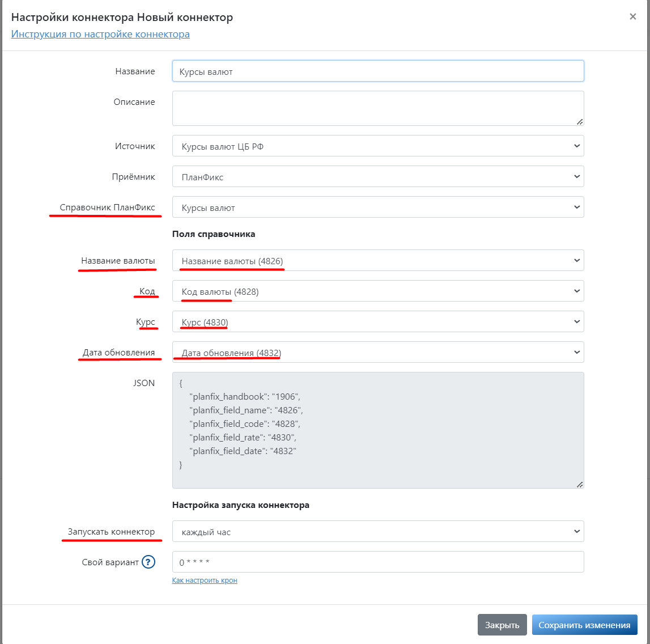This screenshot has height=644, width=650.
Task: Click the Свой вариант cron input field
Action: (x=378, y=562)
